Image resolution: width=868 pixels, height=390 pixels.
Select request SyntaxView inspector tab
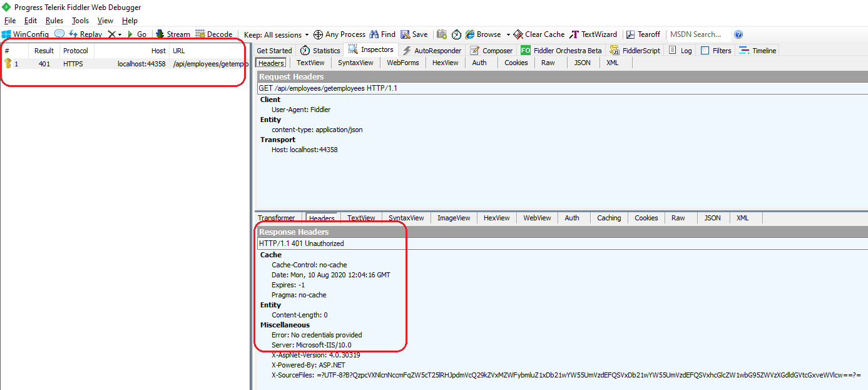(355, 63)
